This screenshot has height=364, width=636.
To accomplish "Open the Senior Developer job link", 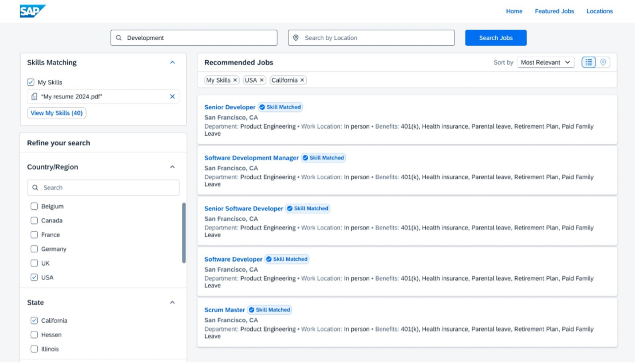I will 230,107.
